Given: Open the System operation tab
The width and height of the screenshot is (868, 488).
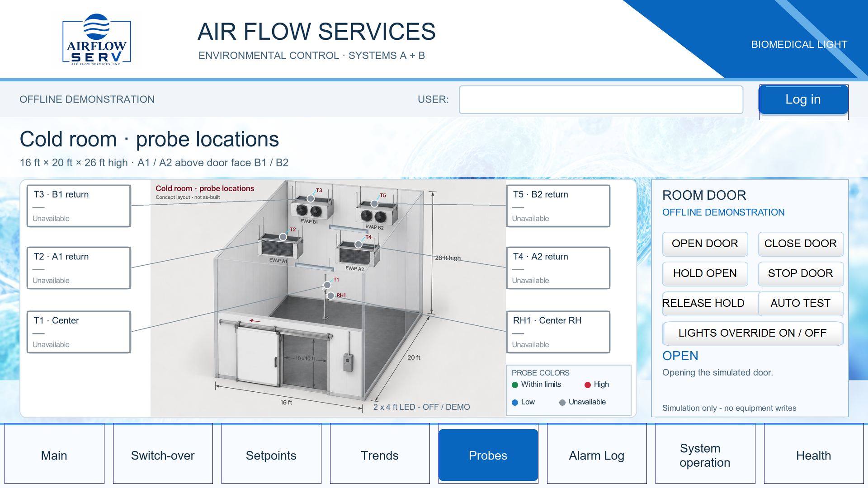Looking at the screenshot, I should 705,454.
